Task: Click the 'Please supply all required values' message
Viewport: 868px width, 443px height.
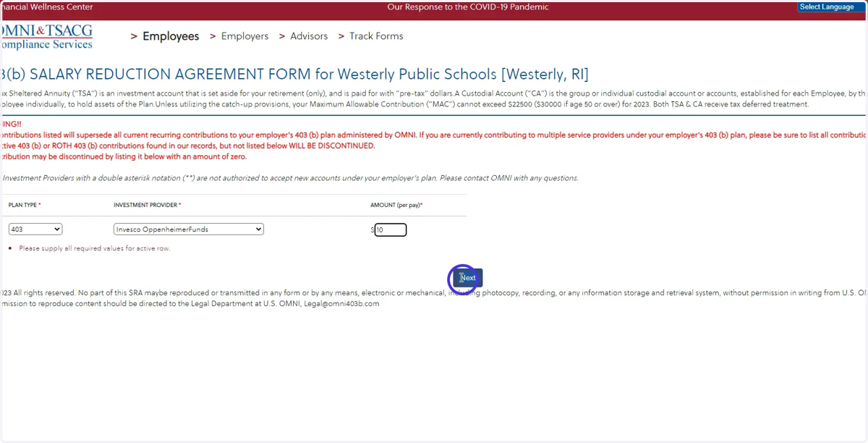Action: pos(95,248)
